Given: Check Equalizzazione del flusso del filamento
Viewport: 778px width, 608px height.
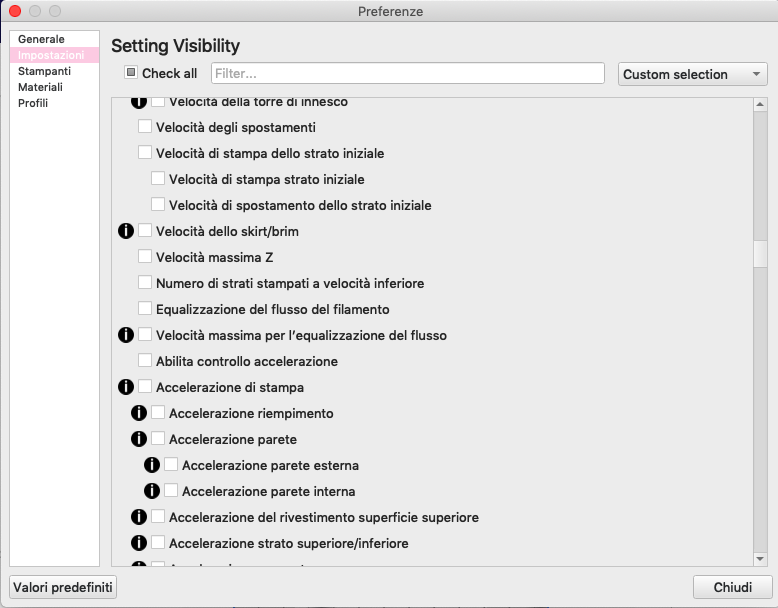Looking at the screenshot, I should pos(145,309).
